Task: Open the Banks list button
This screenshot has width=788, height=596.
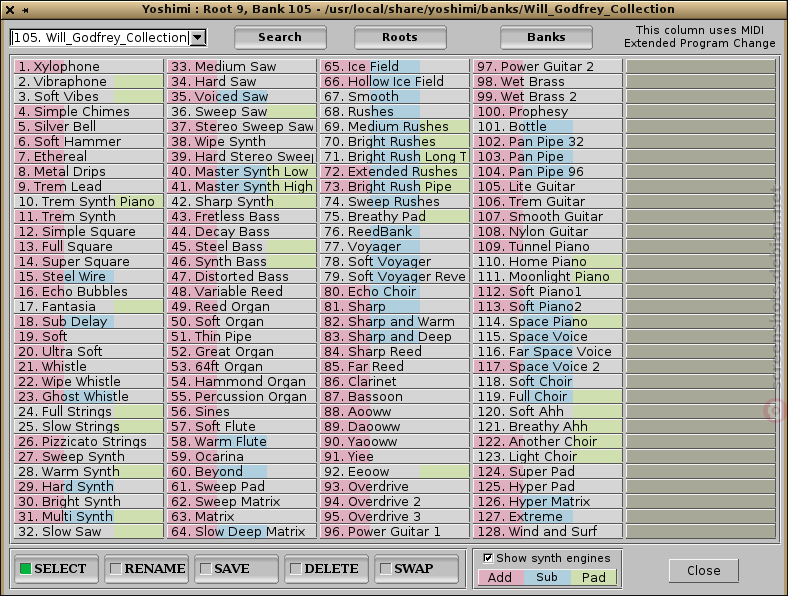Action: coord(546,38)
